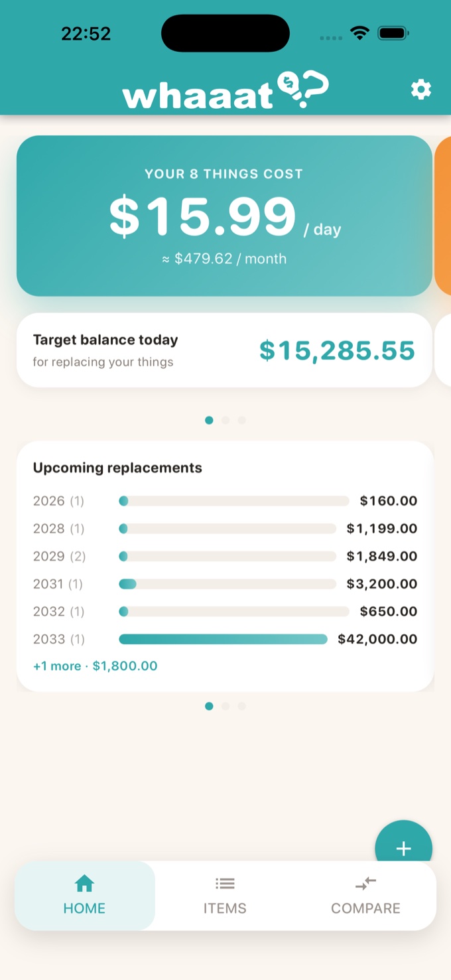Tap the Compare arrows icon

[x=365, y=884]
